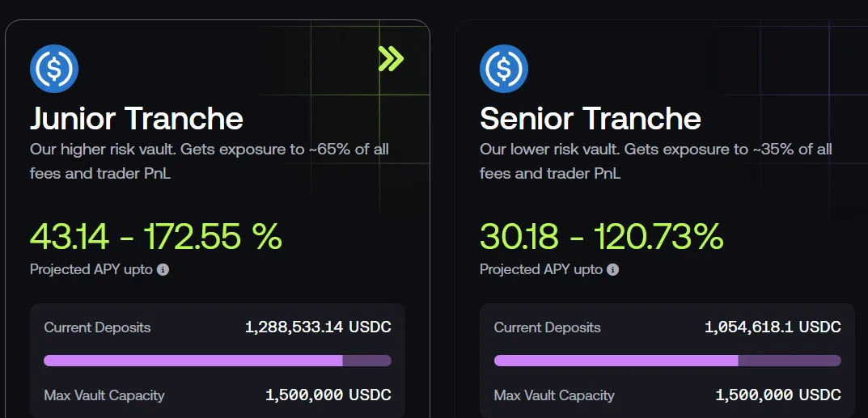868x418 pixels.
Task: Click the Junior Tranche USDC coin icon
Action: (53, 69)
